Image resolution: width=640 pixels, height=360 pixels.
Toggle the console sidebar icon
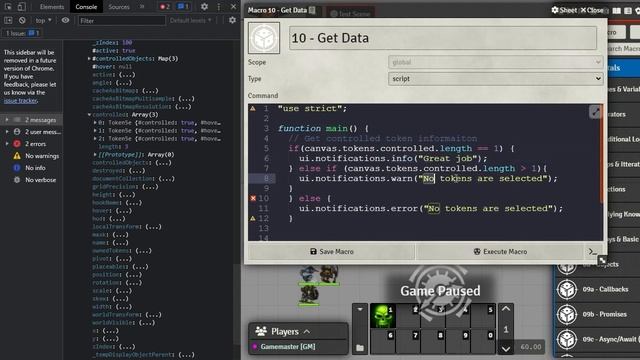click(x=8, y=20)
